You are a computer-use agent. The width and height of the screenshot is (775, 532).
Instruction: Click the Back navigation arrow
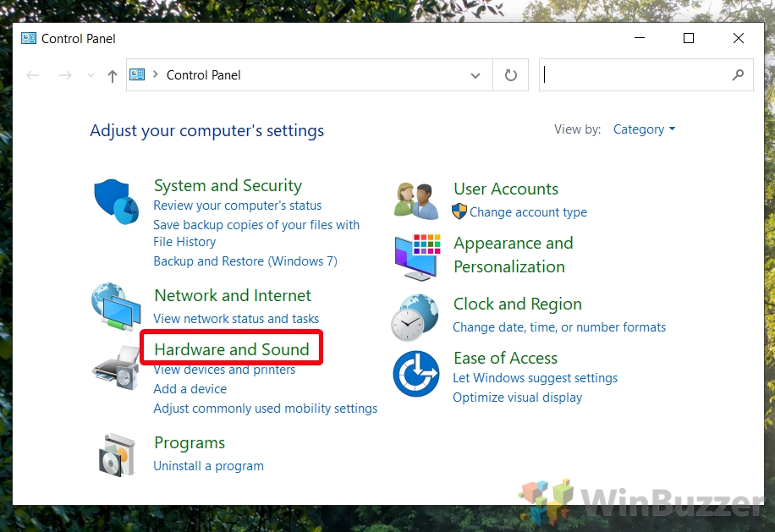pyautogui.click(x=33, y=75)
